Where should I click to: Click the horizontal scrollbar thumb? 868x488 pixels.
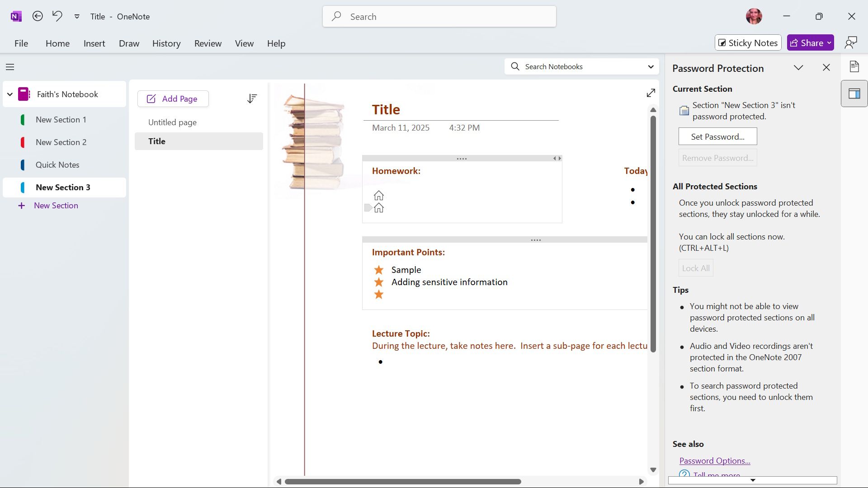(402, 482)
